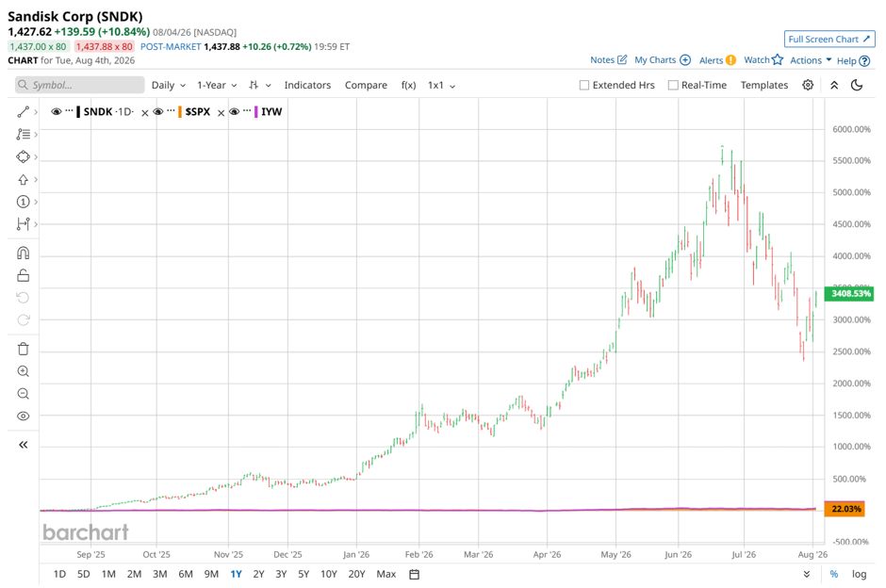The height and width of the screenshot is (588, 886).
Task: Select the arrow marker tool
Action: (23, 180)
